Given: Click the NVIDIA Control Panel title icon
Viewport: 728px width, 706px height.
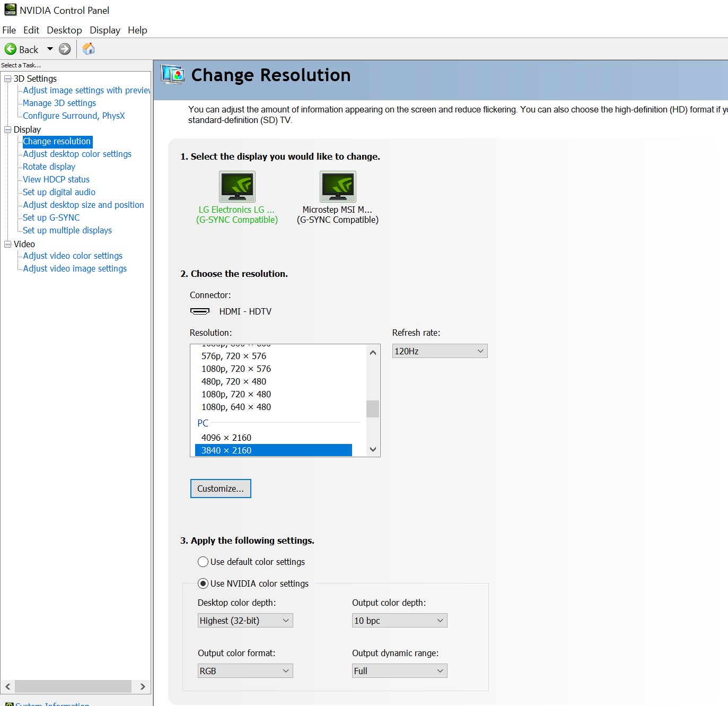Looking at the screenshot, I should (x=10, y=10).
